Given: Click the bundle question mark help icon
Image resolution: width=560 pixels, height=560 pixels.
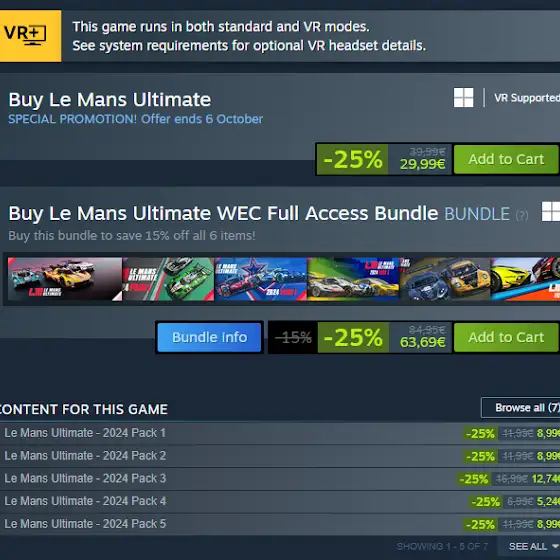Looking at the screenshot, I should pos(522,215).
